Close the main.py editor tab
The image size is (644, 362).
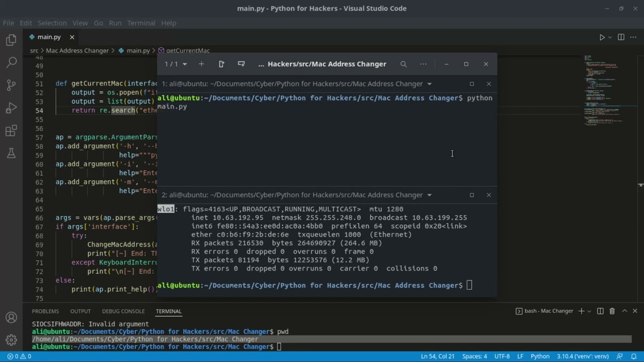(x=72, y=37)
